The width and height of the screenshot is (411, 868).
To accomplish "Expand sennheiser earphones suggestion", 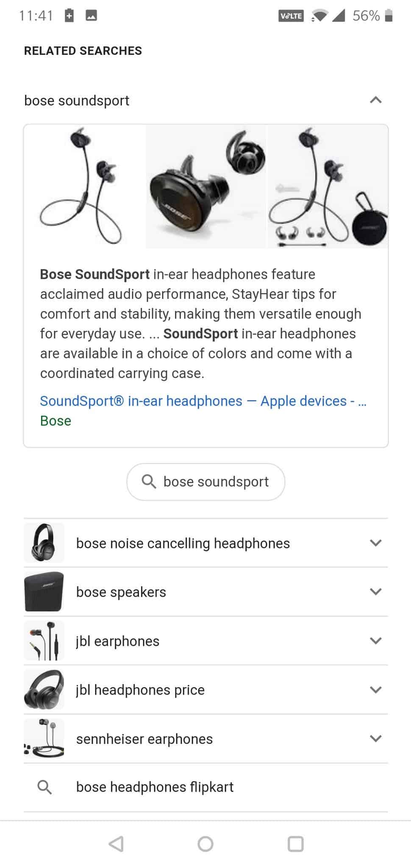I will tap(375, 739).
